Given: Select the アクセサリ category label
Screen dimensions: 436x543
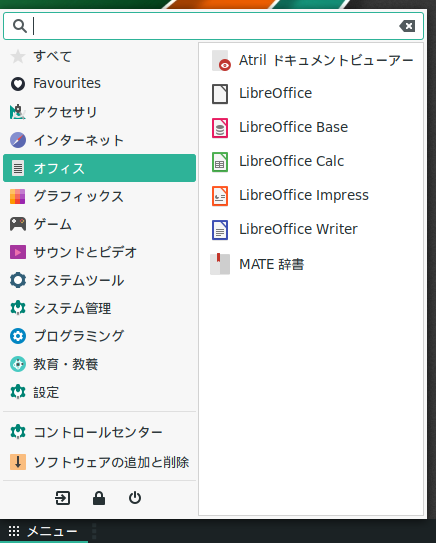Looking at the screenshot, I should coord(65,112).
